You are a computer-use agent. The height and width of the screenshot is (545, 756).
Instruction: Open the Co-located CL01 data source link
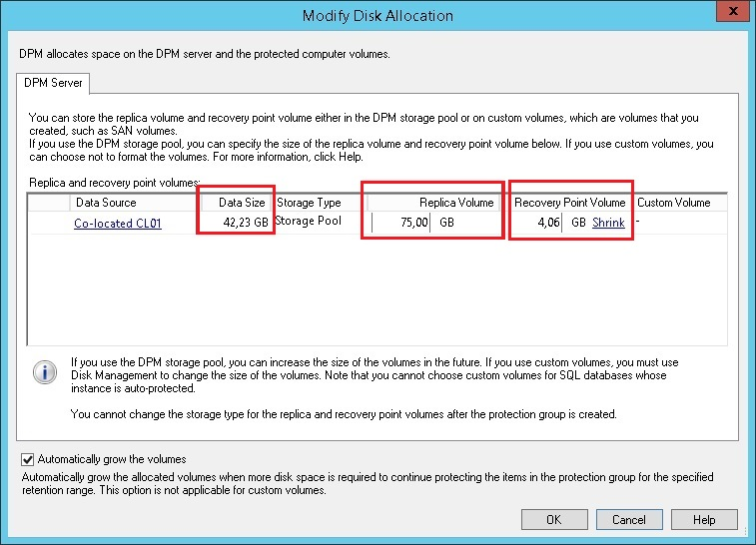pos(118,223)
